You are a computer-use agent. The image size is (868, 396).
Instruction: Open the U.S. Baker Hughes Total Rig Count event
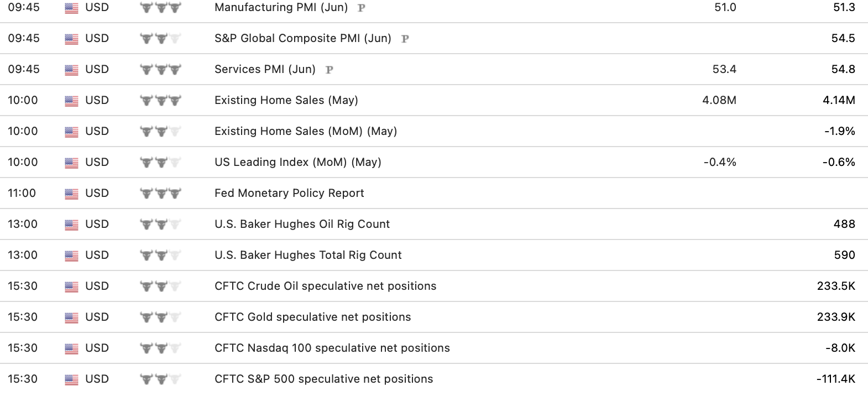pyautogui.click(x=308, y=255)
